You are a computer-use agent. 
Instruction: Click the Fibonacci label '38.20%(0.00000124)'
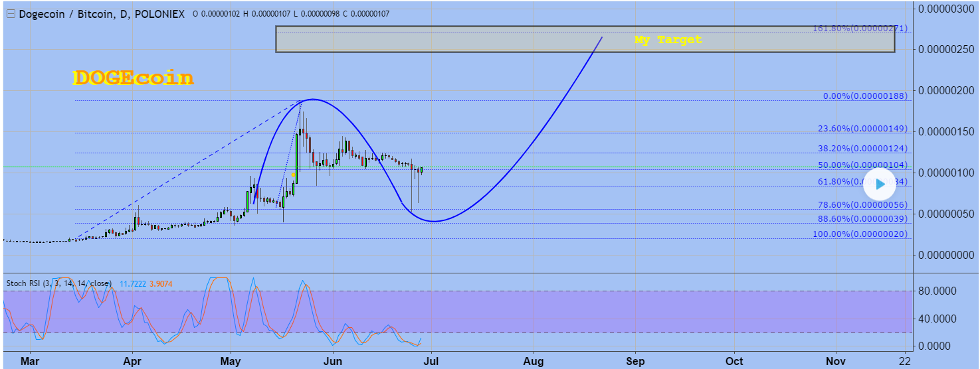[862, 149]
